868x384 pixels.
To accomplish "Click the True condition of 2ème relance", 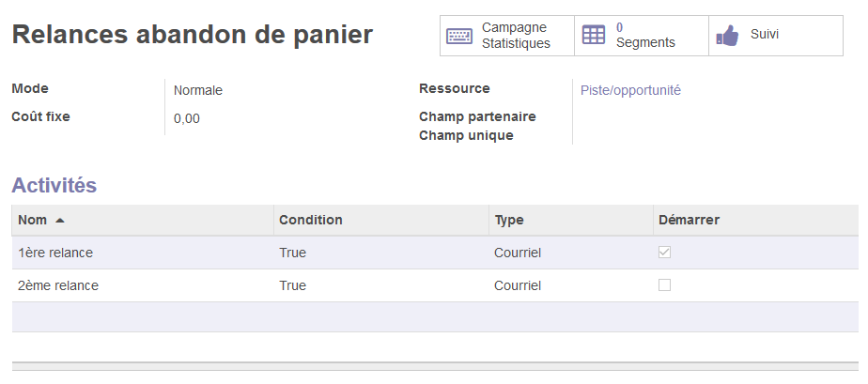I will click(x=293, y=285).
